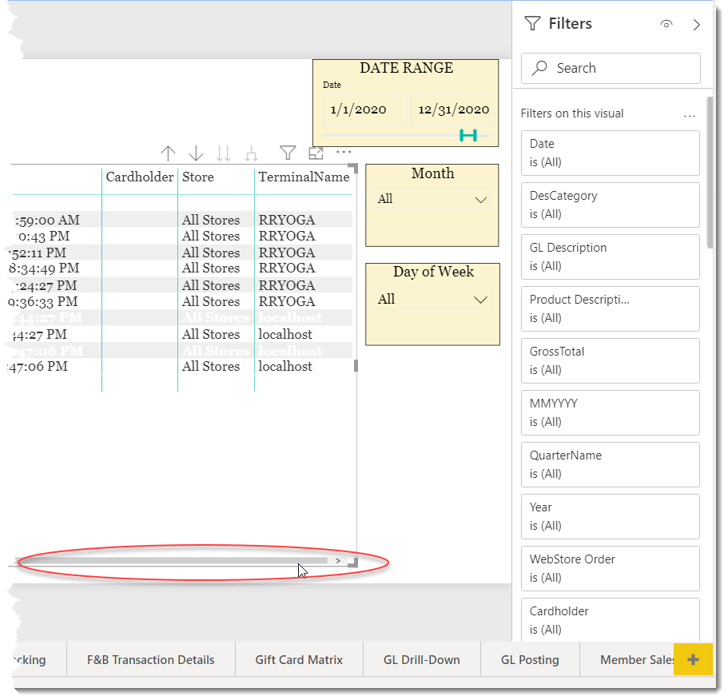The image size is (728, 700).
Task: Click the Day of Week slicer title
Action: coord(433,272)
